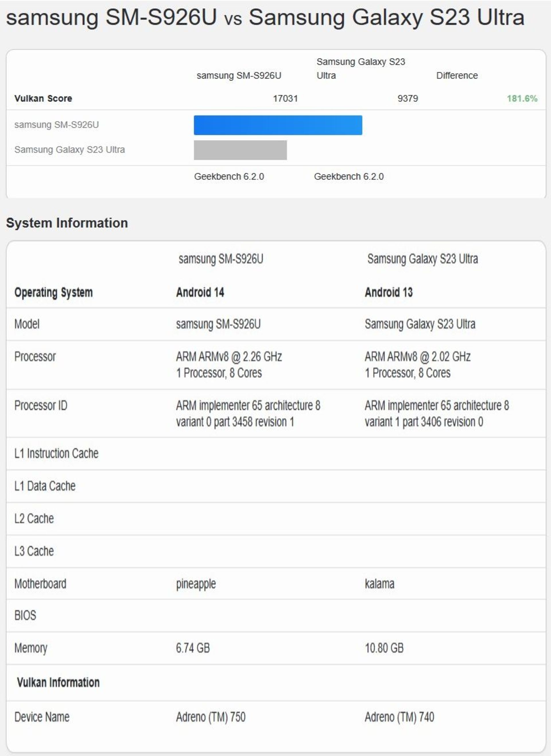551x756 pixels.
Task: Click 'Samsung Galaxy S23 Ultra' label beside gray bar
Action: (x=70, y=150)
